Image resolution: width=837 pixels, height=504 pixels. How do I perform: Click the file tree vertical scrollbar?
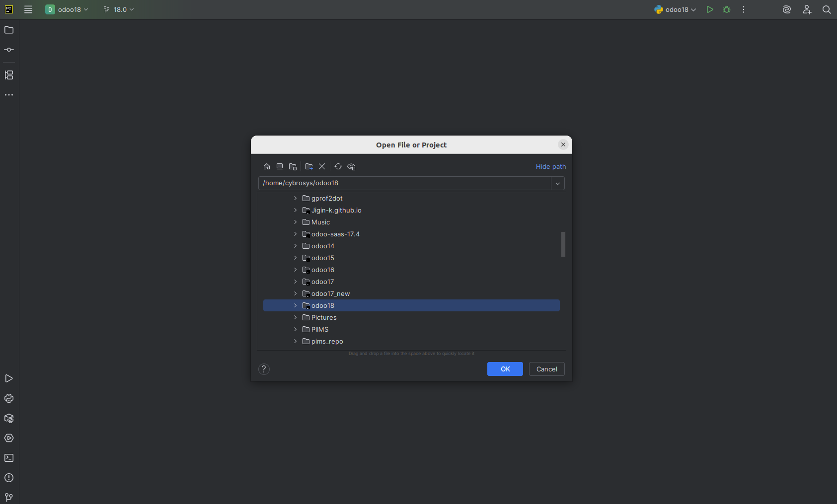coord(563,244)
